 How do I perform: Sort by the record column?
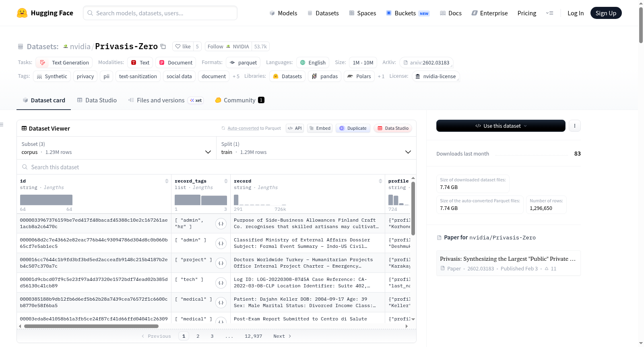(380, 181)
